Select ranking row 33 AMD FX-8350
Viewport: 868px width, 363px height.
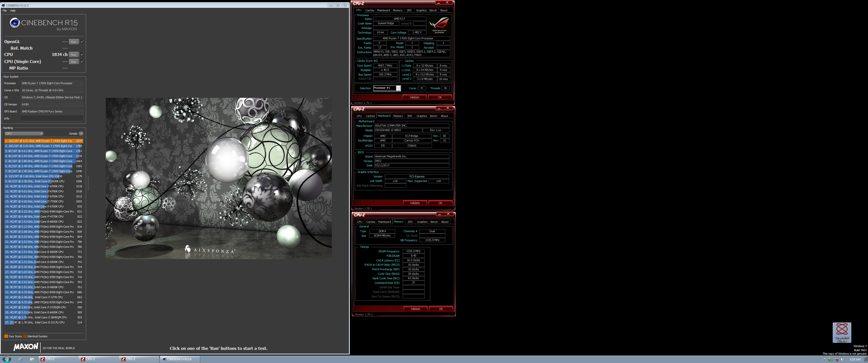[x=43, y=302]
